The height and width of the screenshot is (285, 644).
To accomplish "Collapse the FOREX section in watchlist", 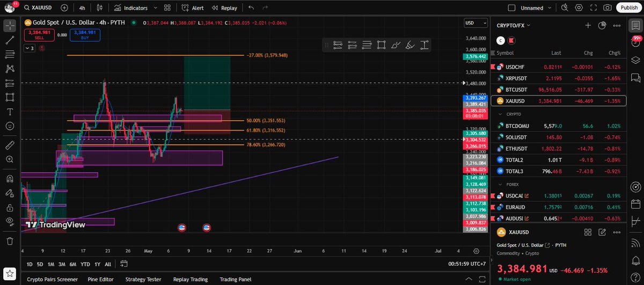I will (x=501, y=184).
